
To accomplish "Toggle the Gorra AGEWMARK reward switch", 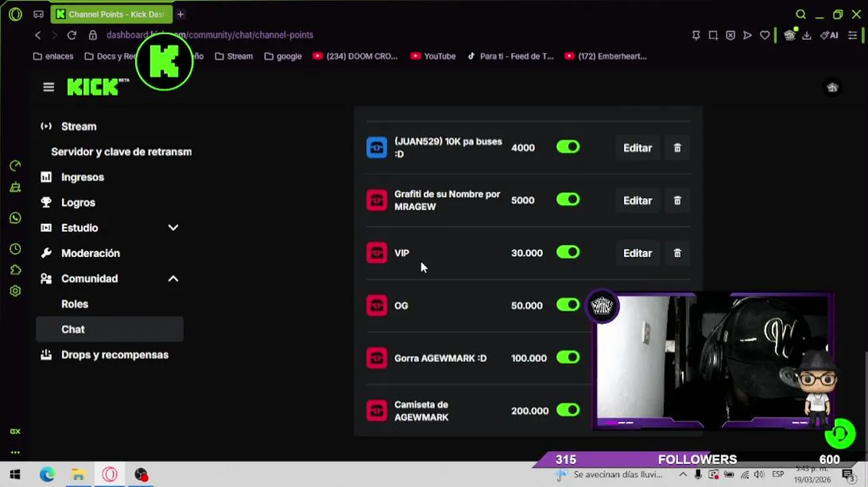I will coord(568,357).
